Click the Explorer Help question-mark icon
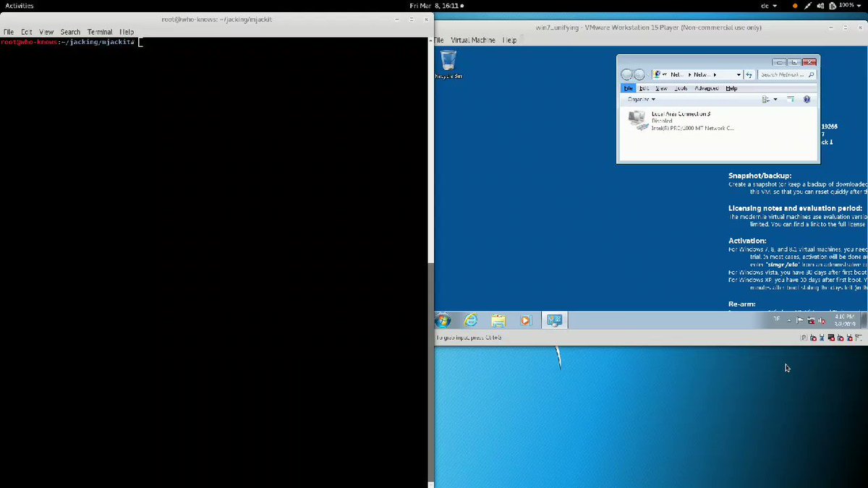 pos(807,99)
